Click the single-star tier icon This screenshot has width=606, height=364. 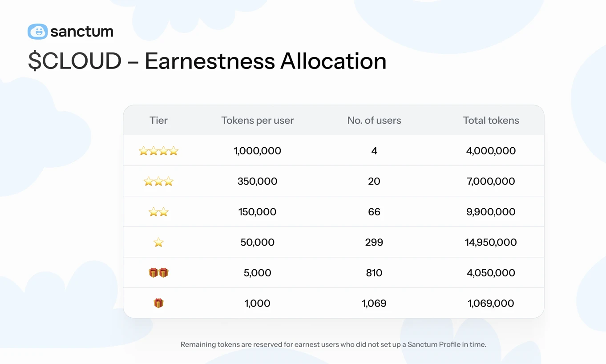point(158,243)
